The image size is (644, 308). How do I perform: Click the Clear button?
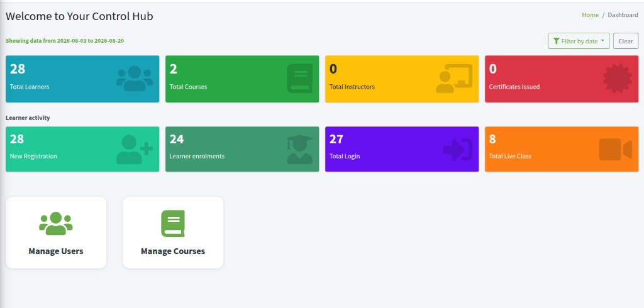(x=626, y=41)
